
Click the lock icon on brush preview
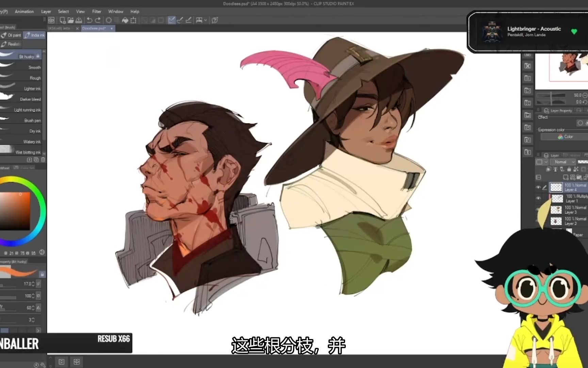(42, 274)
